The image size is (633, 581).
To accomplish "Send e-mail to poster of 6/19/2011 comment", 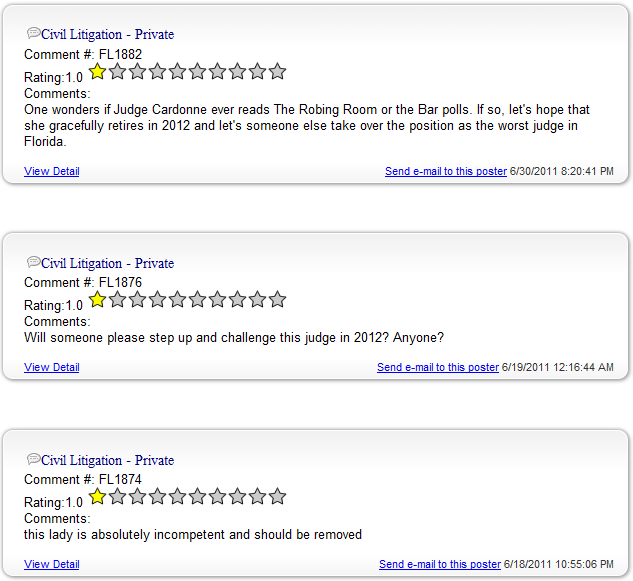I will (438, 367).
